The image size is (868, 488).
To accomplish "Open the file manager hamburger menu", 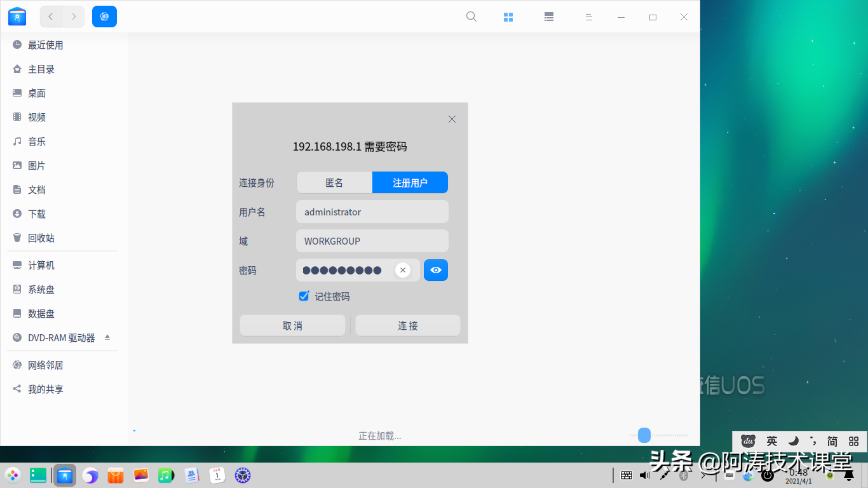I will [589, 17].
